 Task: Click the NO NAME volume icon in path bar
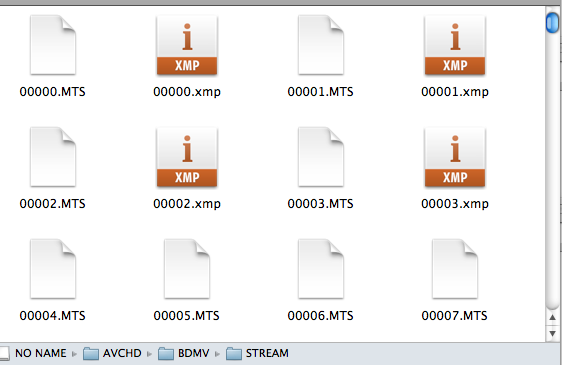pos(4,353)
